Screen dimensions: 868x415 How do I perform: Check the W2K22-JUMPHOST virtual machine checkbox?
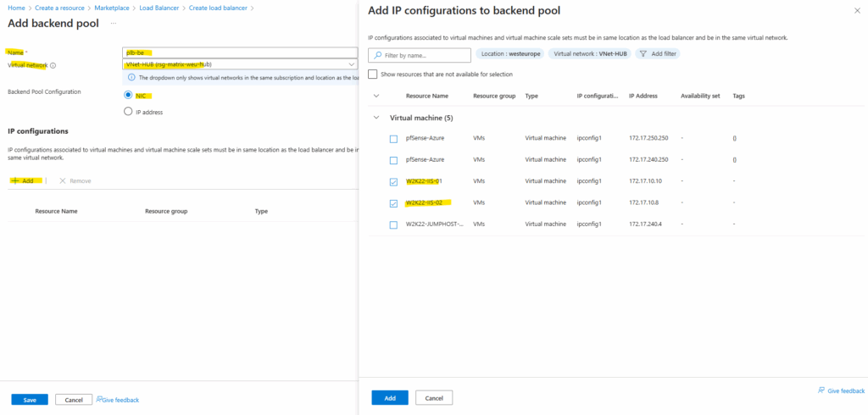click(x=393, y=224)
